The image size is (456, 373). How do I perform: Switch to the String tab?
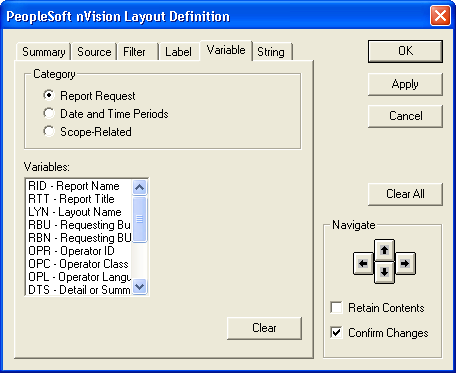[272, 52]
